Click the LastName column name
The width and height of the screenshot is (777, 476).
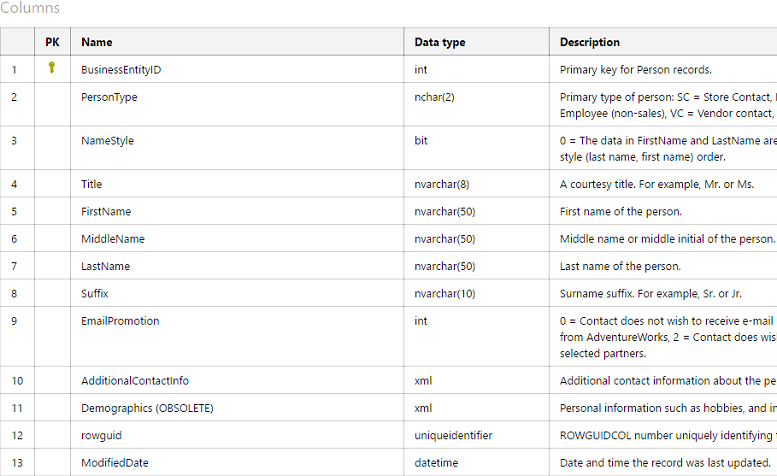pyautogui.click(x=105, y=266)
